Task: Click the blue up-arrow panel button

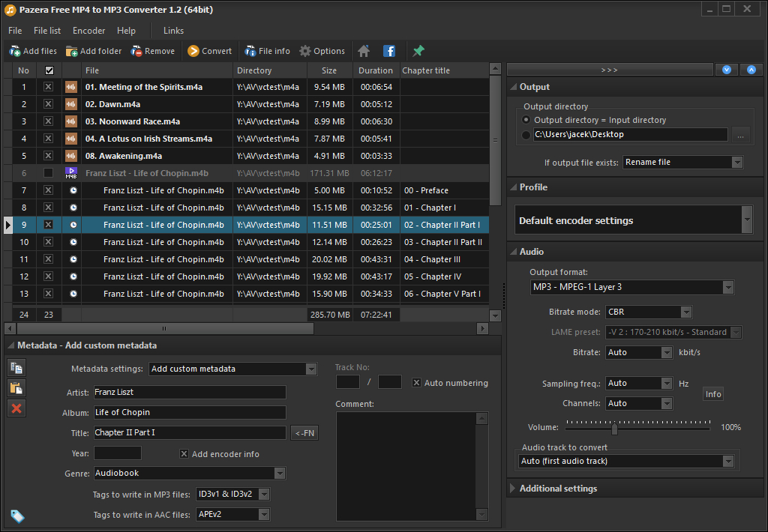Action: [x=751, y=70]
